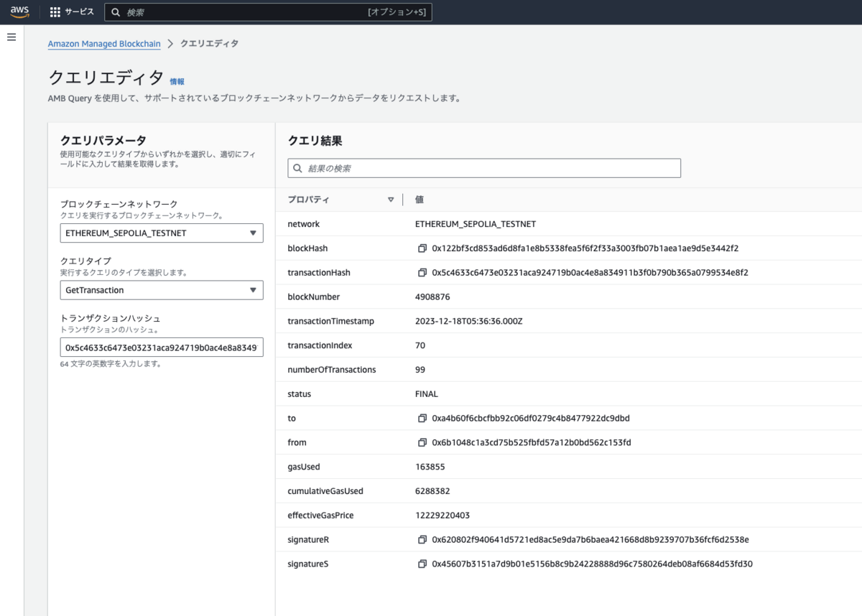Click the signatureR property label
Image resolution: width=862 pixels, height=616 pixels.
click(308, 539)
